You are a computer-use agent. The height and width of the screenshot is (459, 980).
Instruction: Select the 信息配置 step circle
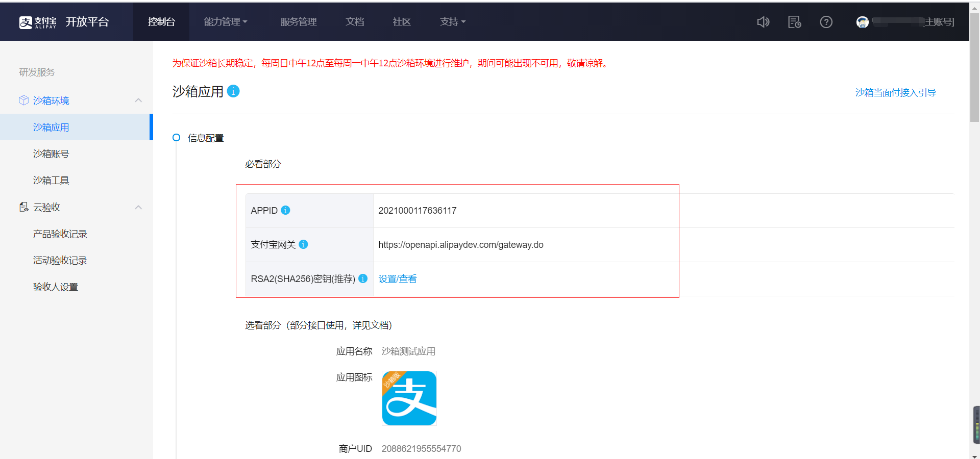point(176,138)
